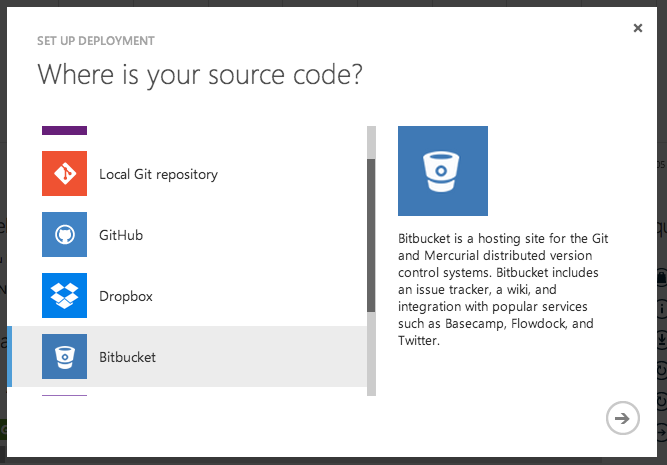Choose the 'GitHub' text option
The image size is (667, 465).
[x=121, y=235]
